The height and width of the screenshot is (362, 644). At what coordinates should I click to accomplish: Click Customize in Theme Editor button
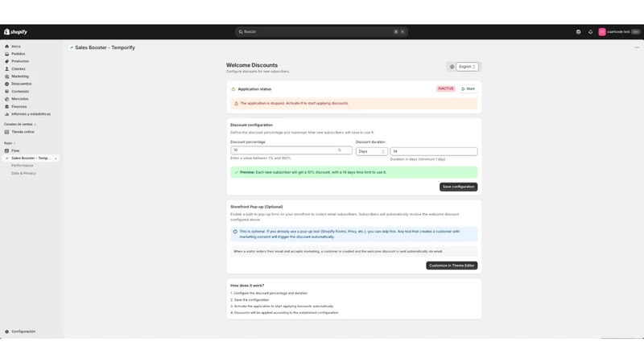(x=452, y=265)
